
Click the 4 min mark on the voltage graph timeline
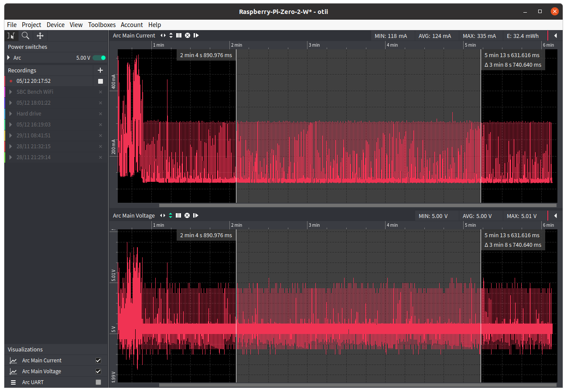pos(392,225)
